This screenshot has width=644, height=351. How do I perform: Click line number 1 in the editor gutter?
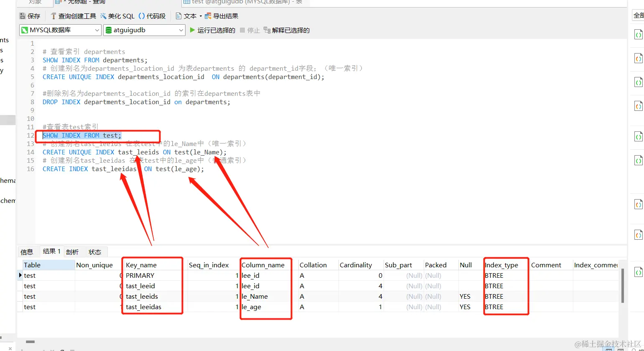click(32, 44)
